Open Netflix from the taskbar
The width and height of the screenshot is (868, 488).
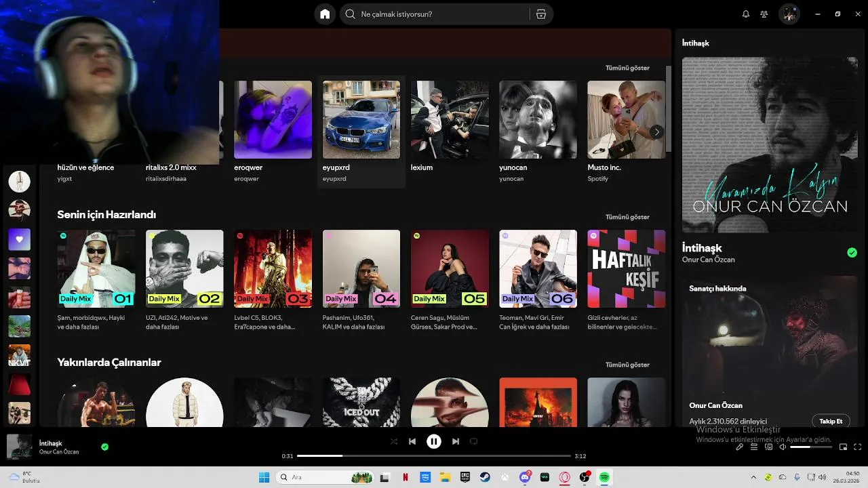click(406, 477)
